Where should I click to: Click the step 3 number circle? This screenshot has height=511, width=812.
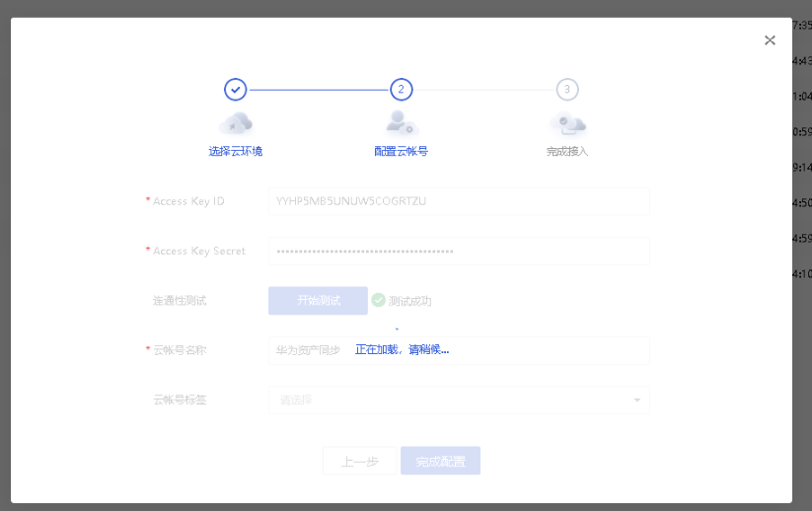tap(566, 90)
